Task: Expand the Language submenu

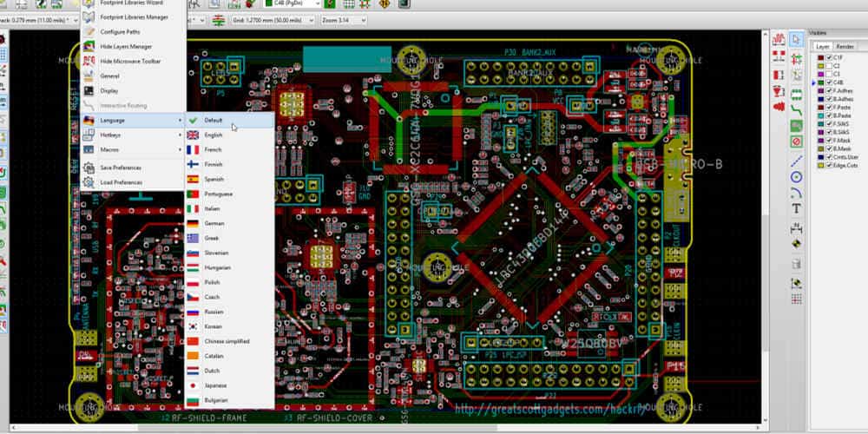Action: point(132,120)
